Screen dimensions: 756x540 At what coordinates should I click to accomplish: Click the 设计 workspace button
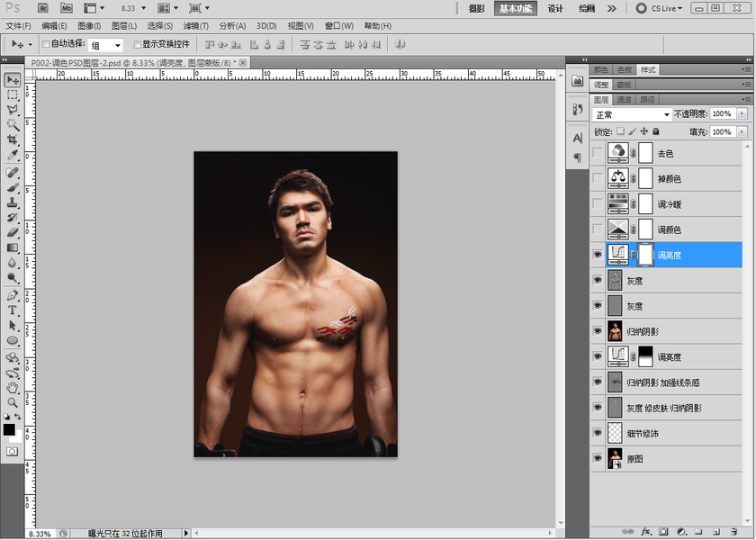click(x=555, y=8)
